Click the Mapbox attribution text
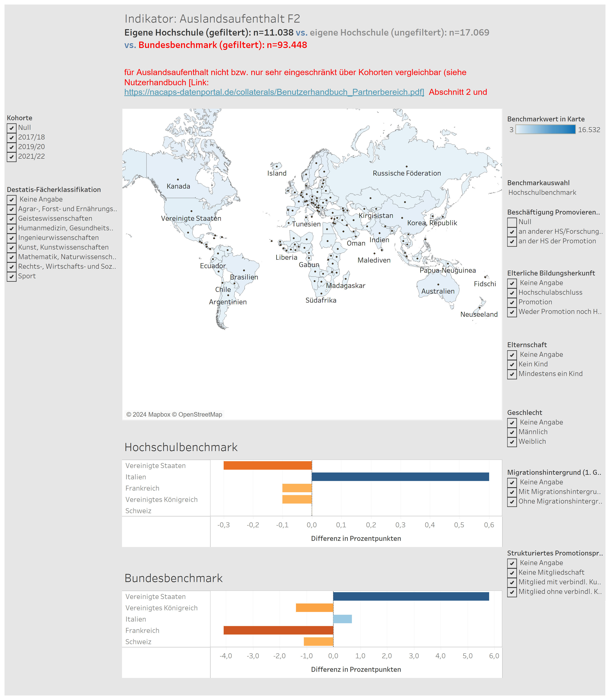This screenshot has height=700, width=610. [x=174, y=414]
